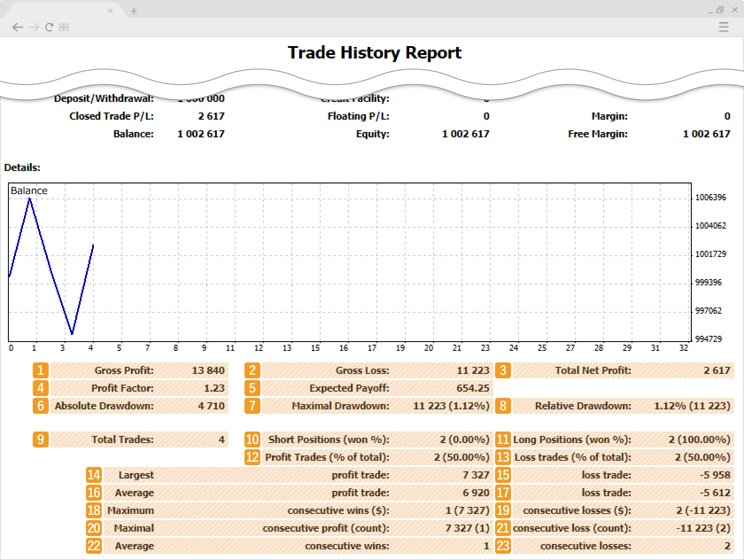Viewport: 744px width, 560px height.
Task: Click the Margin label
Action: tap(609, 116)
